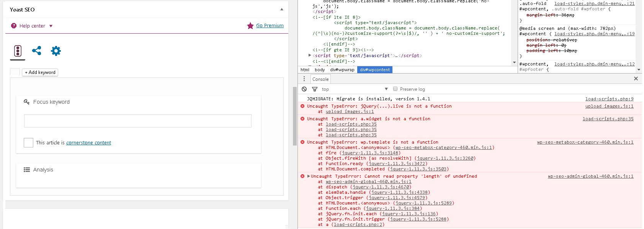The width and height of the screenshot is (644, 229).
Task: Click the struck-through position: relative rule
Action: point(551,40)
